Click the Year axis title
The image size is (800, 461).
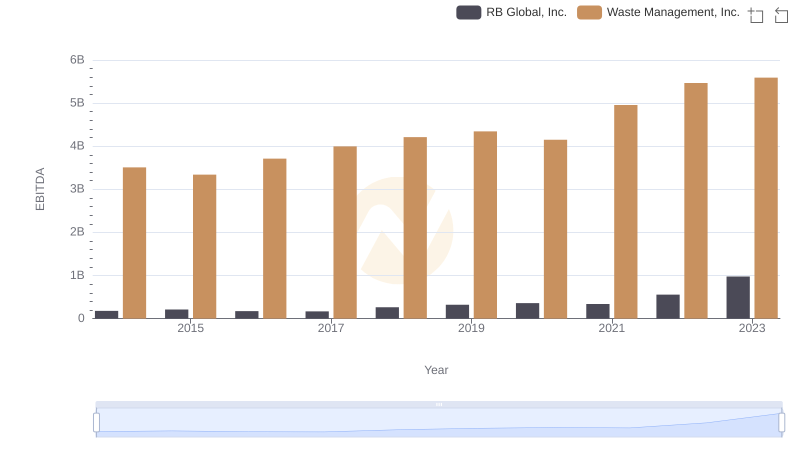[436, 370]
